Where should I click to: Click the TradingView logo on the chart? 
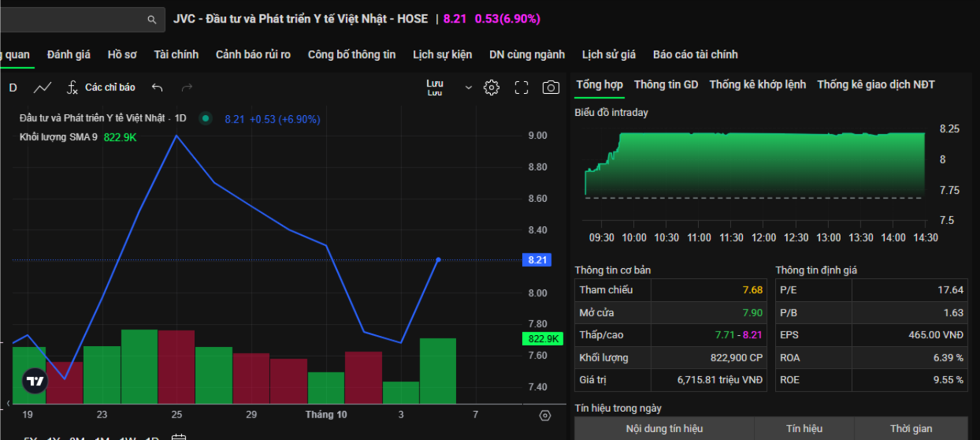(x=35, y=382)
